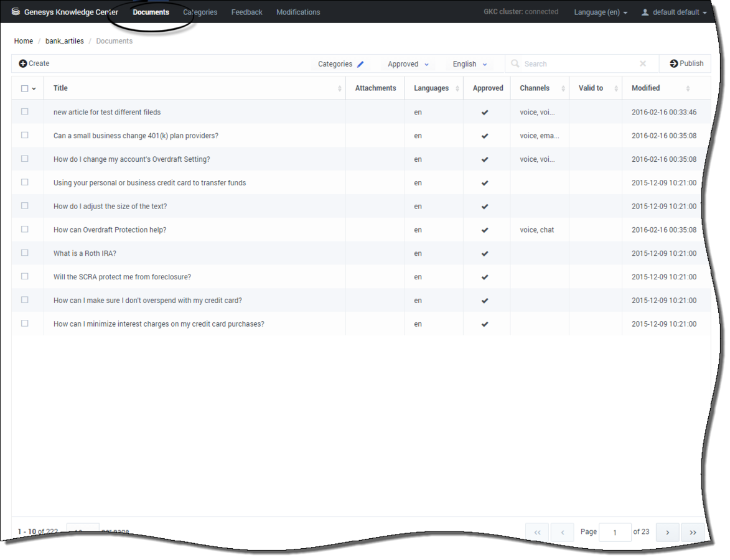Click the GKC cluster: connected status
The height and width of the screenshot is (560, 730).
[x=520, y=12]
